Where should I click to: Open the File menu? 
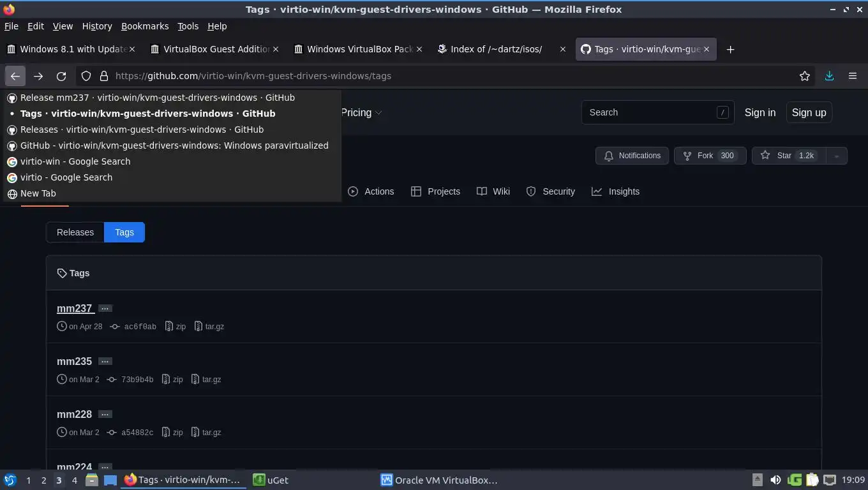[x=11, y=26]
